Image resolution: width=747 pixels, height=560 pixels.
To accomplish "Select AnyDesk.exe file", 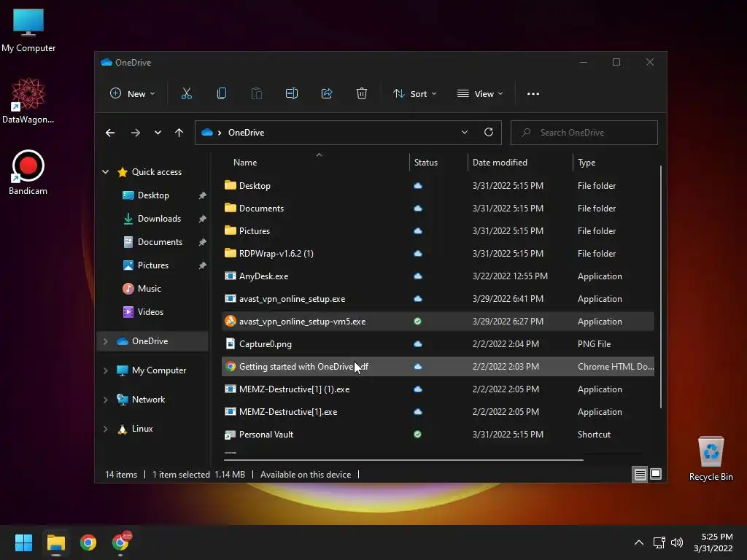I will [x=438, y=276].
